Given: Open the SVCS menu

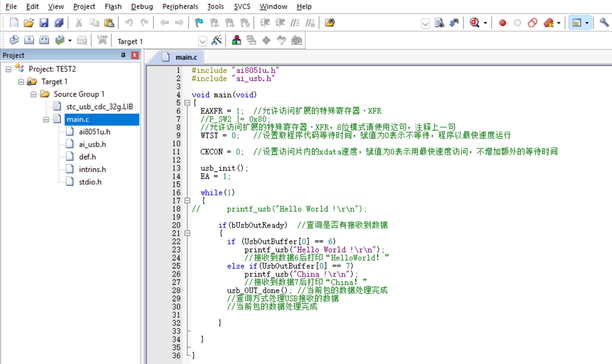Looking at the screenshot, I should tap(242, 7).
